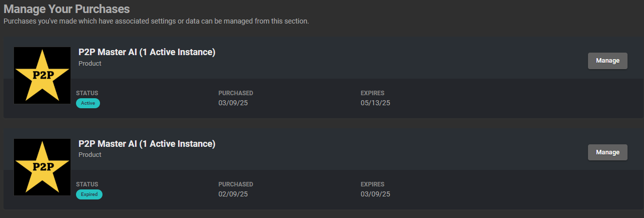Viewport: 644px width, 218px height.
Task: Click the teal Active status badge
Action: 88,103
